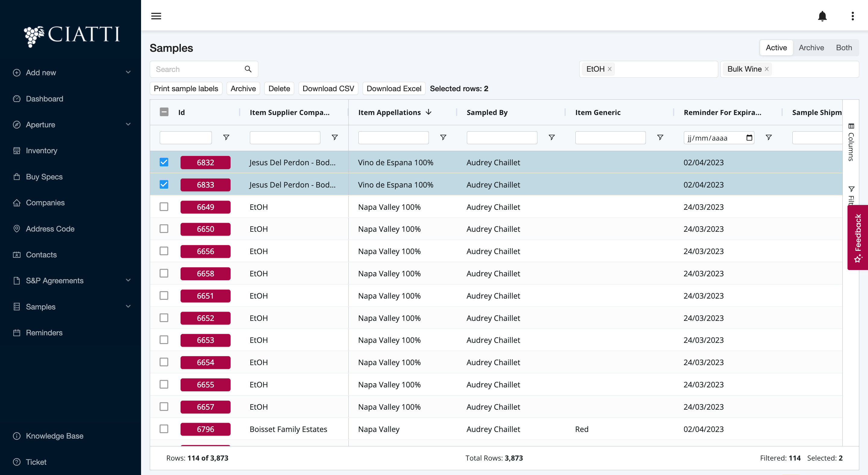Check the row 6649 checkbox
This screenshot has height=475, width=868.
tap(164, 207)
